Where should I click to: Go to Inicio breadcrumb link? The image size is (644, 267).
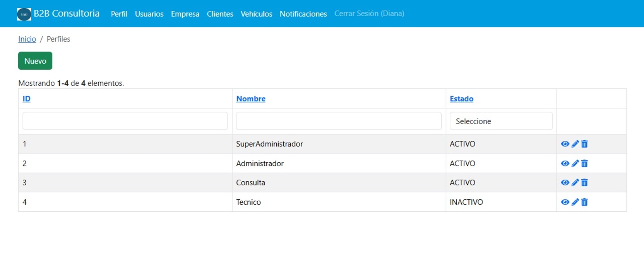point(27,39)
